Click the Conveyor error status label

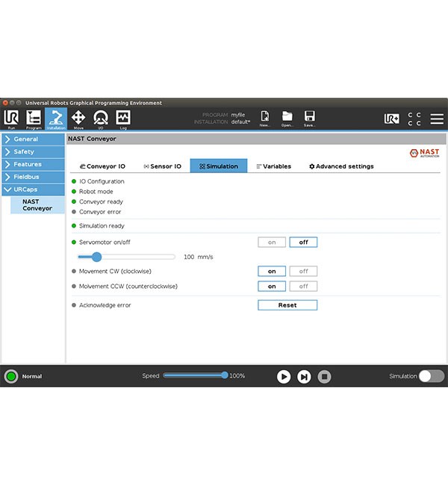pos(100,212)
